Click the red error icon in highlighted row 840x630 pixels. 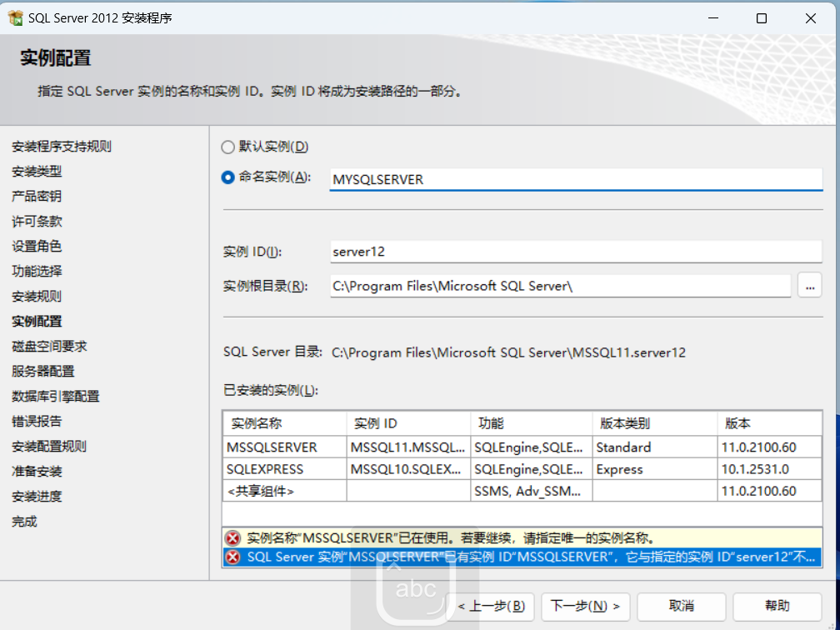point(232,557)
